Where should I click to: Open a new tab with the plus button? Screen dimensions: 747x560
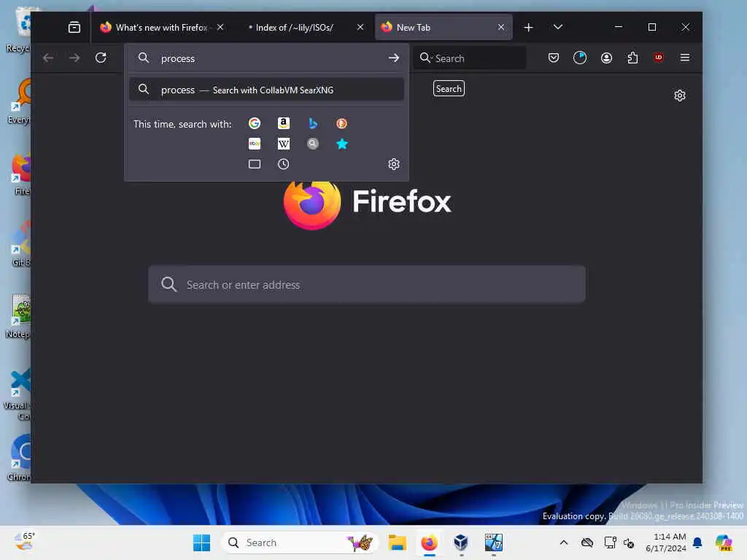pos(528,27)
